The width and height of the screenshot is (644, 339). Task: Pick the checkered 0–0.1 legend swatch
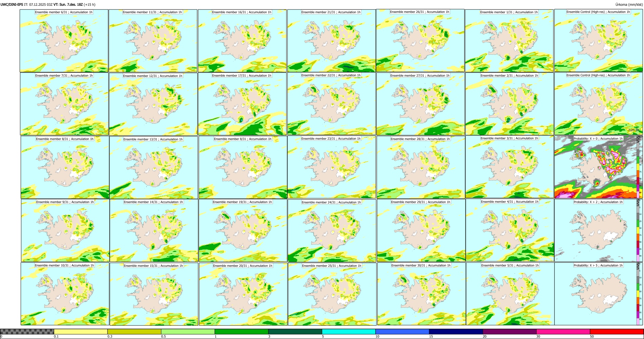(x=27, y=332)
